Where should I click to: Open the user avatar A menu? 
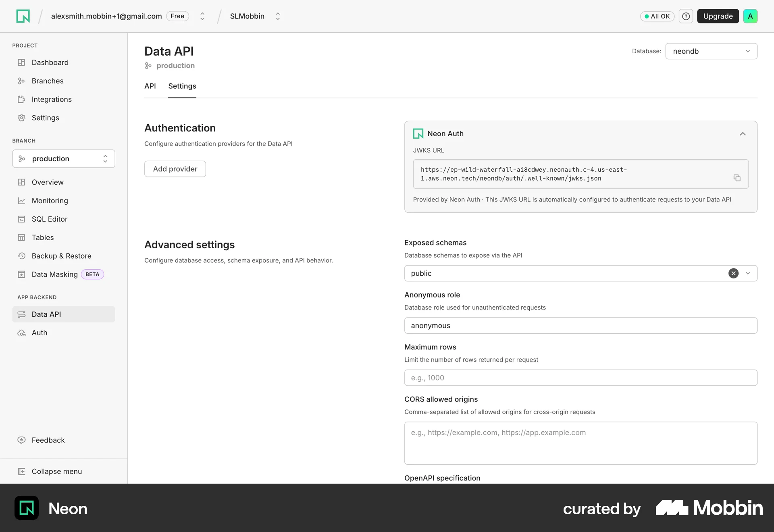coord(750,16)
